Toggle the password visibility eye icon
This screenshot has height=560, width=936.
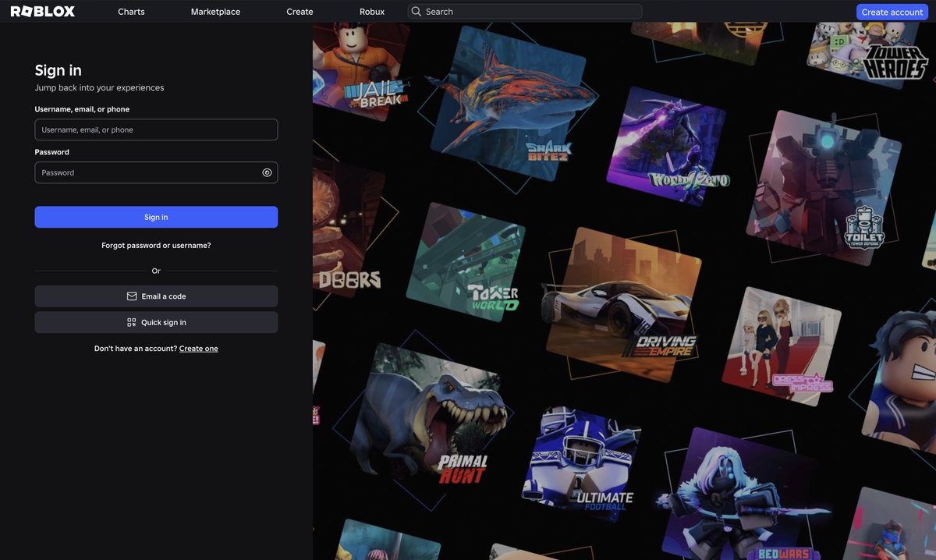tap(266, 172)
